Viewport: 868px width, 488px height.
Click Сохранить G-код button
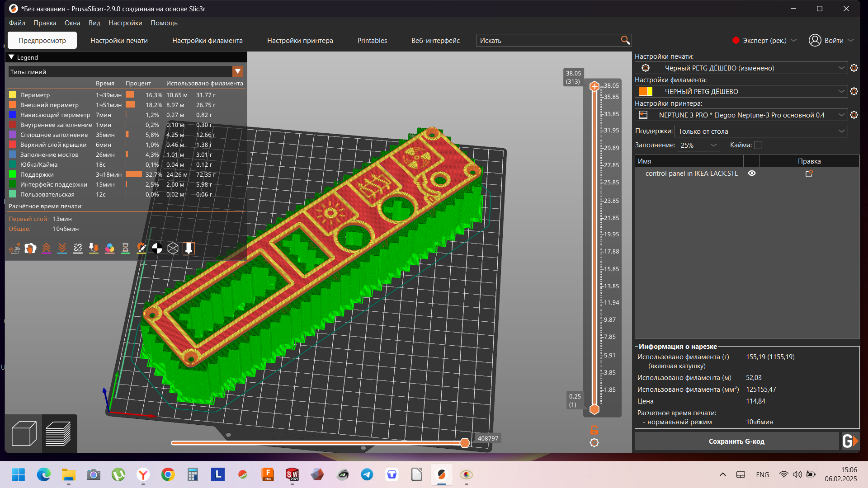(x=736, y=441)
